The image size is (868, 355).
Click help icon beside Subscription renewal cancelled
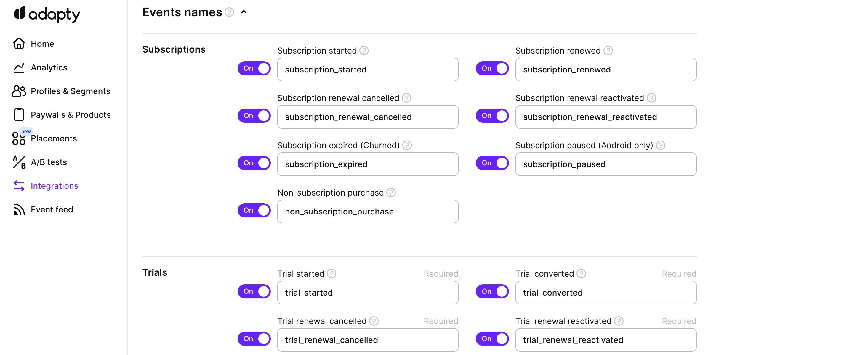pos(406,98)
